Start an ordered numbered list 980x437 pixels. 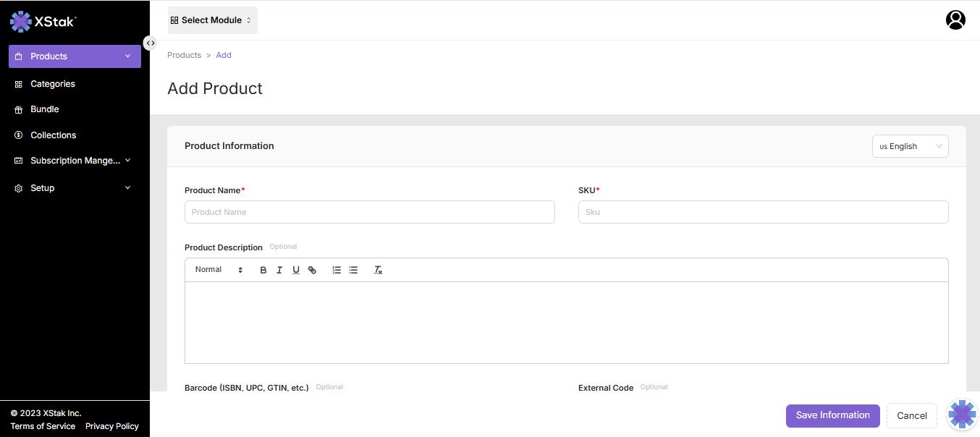(337, 270)
